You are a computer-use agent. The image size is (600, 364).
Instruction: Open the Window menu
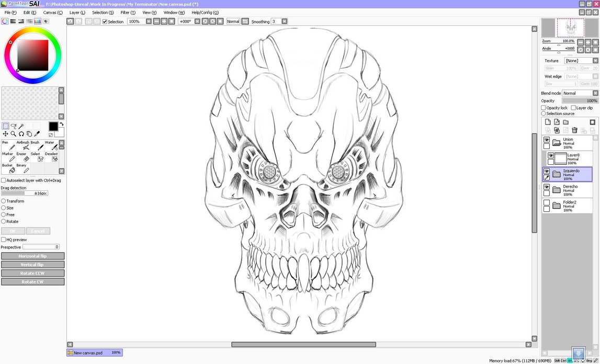coord(173,12)
